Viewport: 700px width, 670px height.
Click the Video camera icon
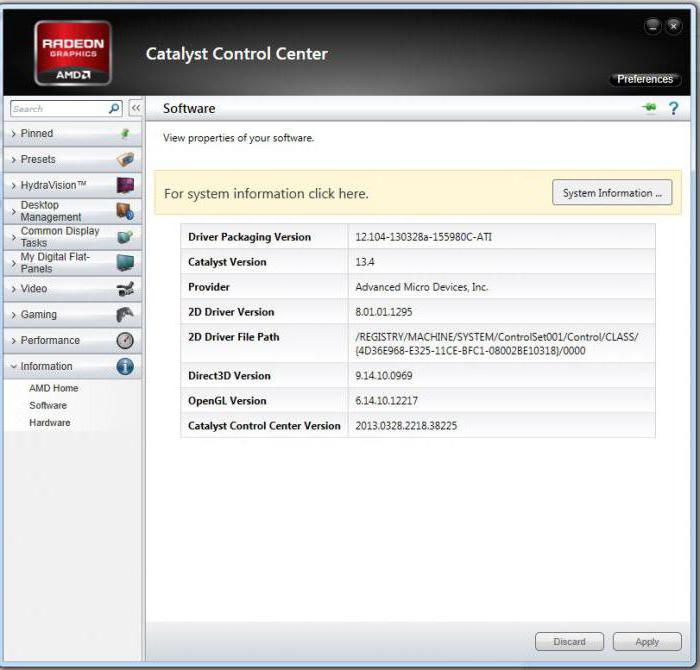click(125, 289)
